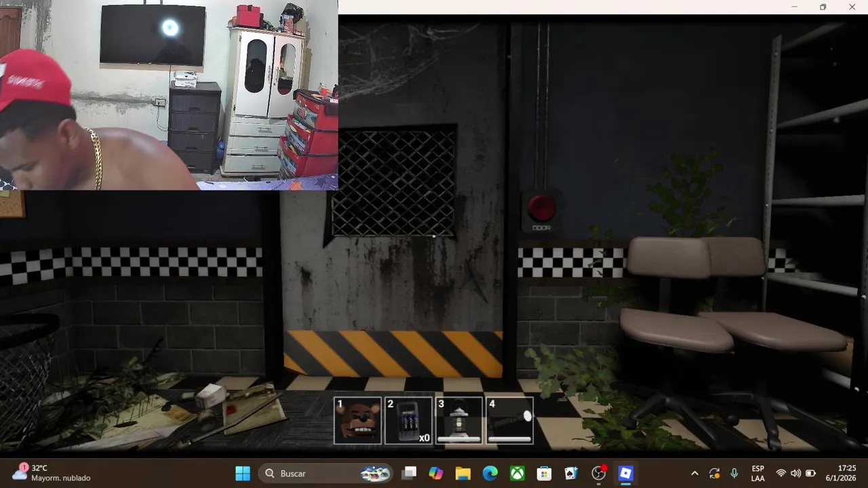Click the Roblox icon in the taskbar
This screenshot has width=868, height=488.
pos(626,473)
